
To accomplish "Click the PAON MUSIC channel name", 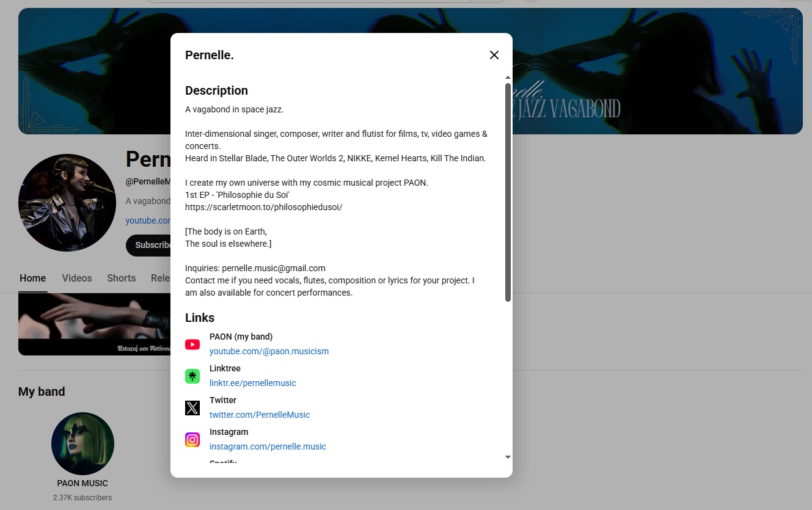I will [x=82, y=483].
